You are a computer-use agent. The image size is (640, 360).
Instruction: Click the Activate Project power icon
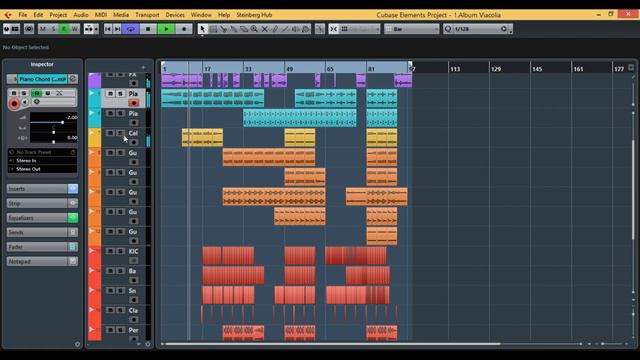(7, 29)
